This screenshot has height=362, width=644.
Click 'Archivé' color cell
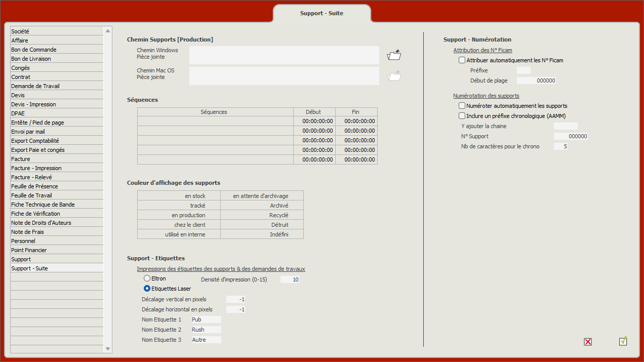point(262,206)
